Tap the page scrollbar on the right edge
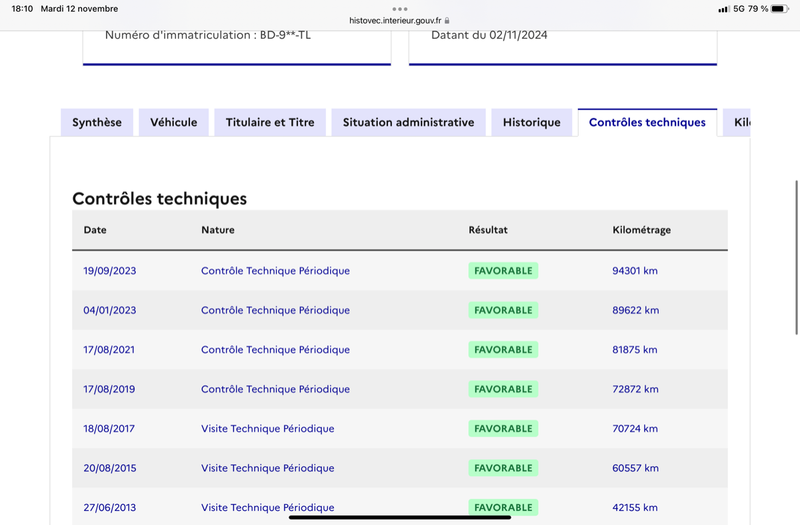 click(796, 257)
